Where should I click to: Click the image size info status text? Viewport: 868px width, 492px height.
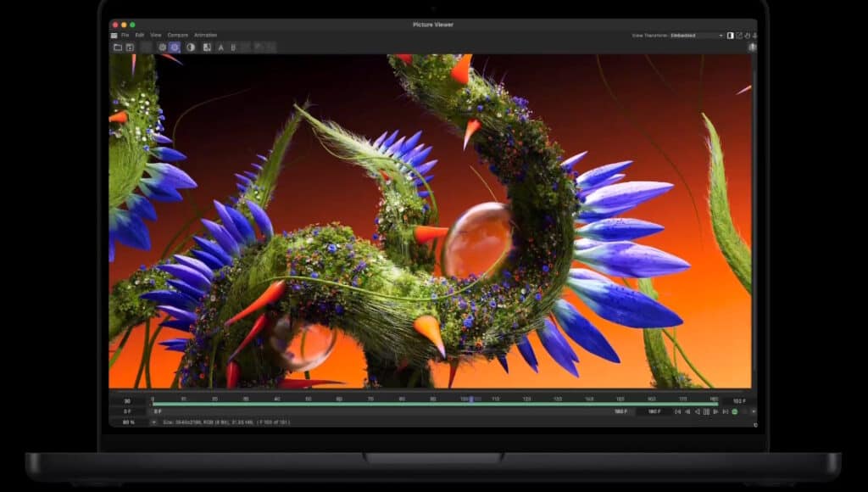[226, 422]
